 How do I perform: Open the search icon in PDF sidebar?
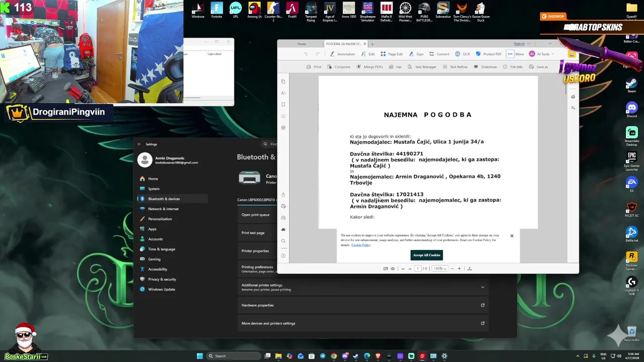pos(283,241)
